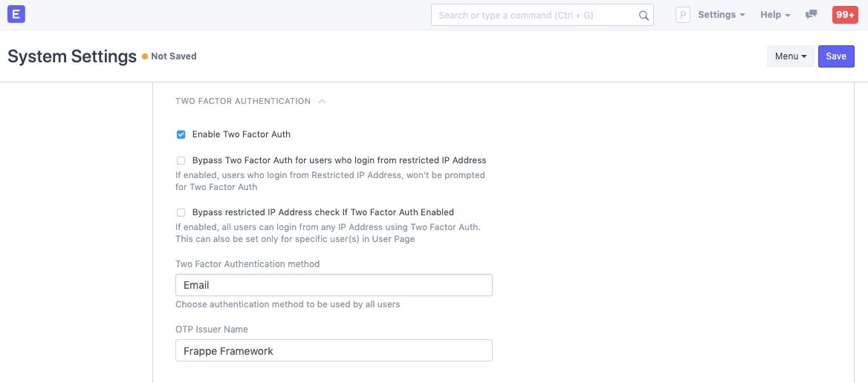Collapse the Two Factor Authentication section

[x=322, y=102]
